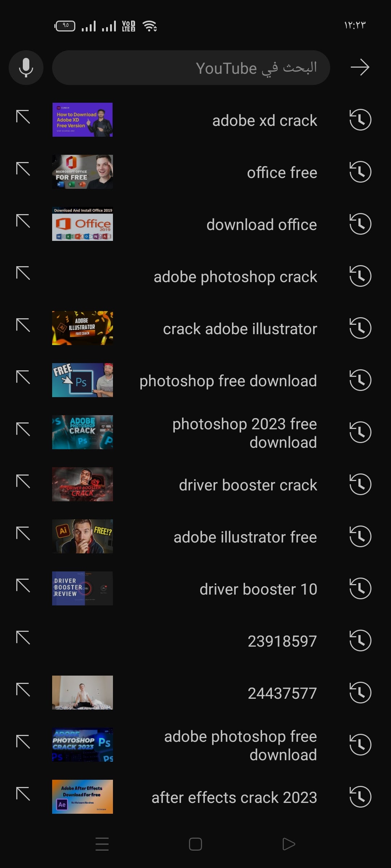Search for 'after effects crack 2023' suggestion

click(x=234, y=797)
